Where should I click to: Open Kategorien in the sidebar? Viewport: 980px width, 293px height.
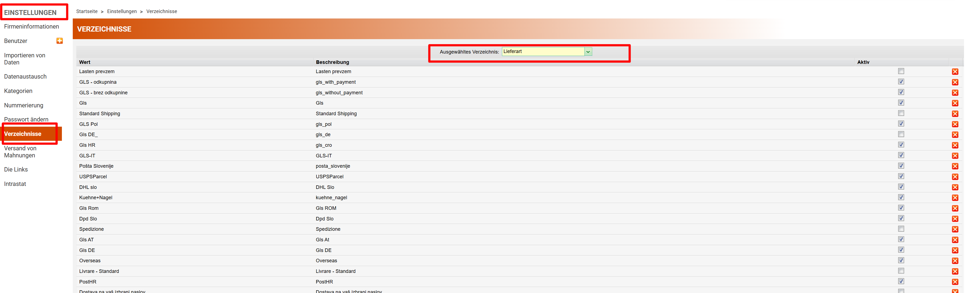coord(18,91)
